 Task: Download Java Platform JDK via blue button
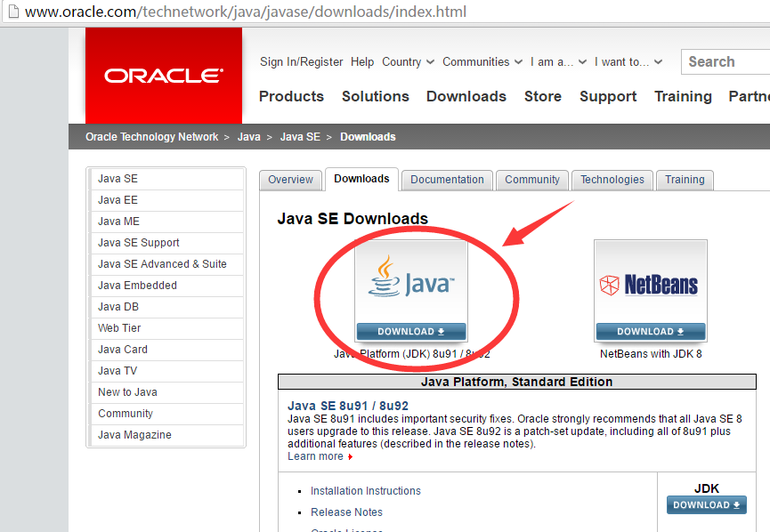[x=411, y=331]
